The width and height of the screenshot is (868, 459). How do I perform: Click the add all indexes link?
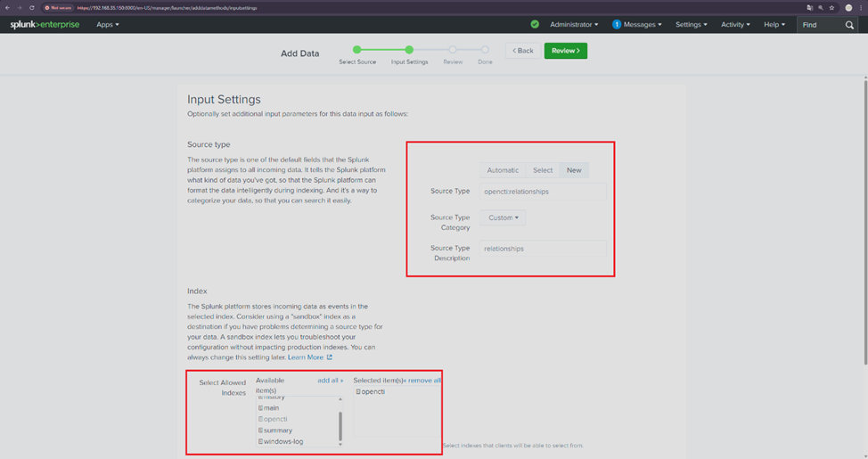pos(330,381)
